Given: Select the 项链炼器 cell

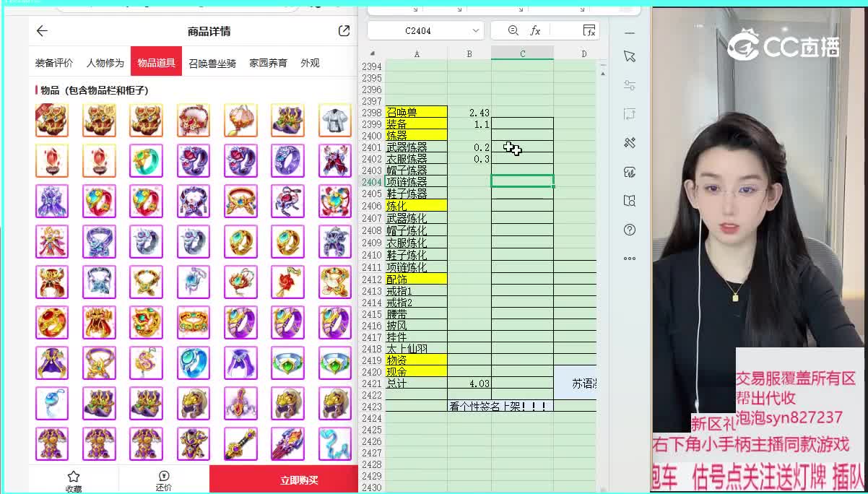Looking at the screenshot, I should pyautogui.click(x=417, y=181).
